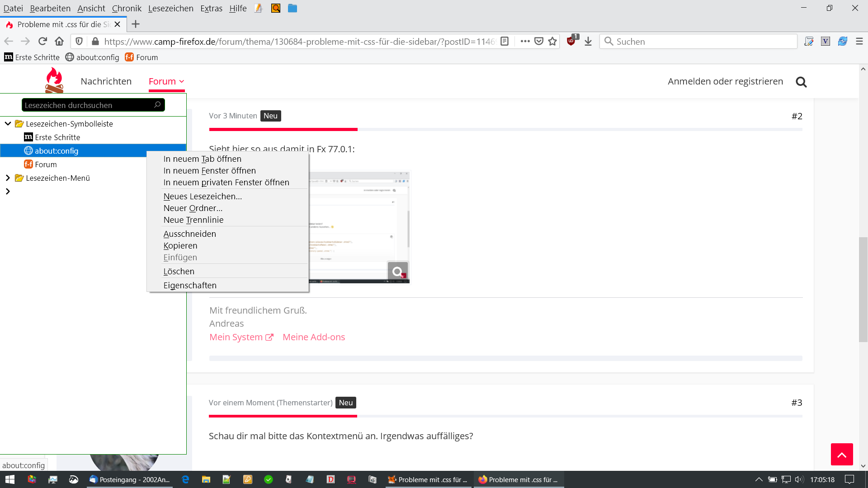
Task: Click 'Anmelden oder registrieren' link
Action: pos(725,81)
